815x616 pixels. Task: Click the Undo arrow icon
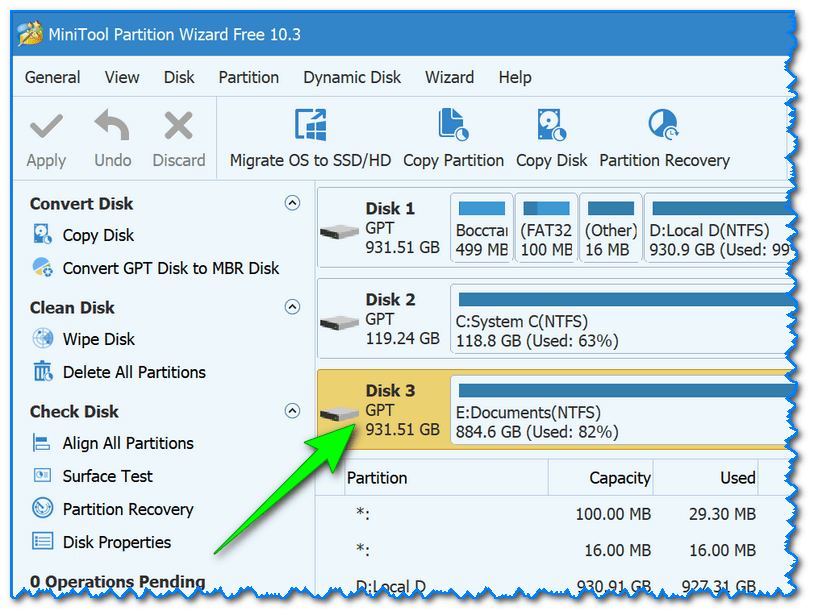(113, 126)
